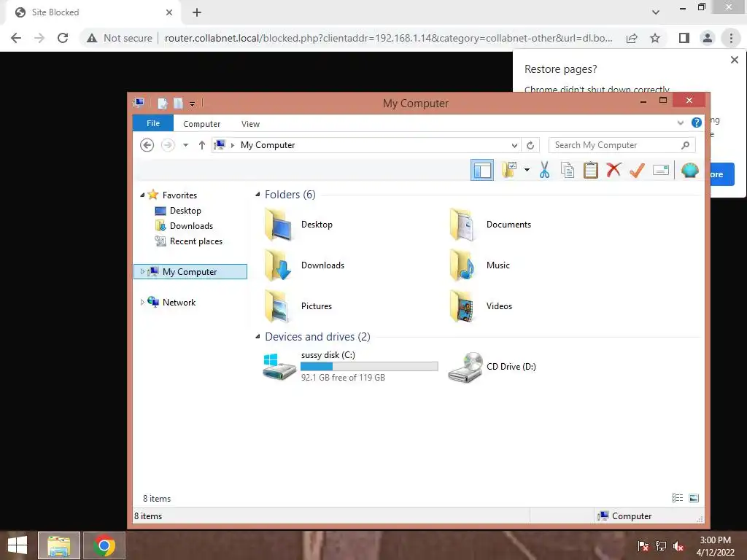This screenshot has height=560, width=747.
Task: Open Explorer help icon
Action: pos(697,122)
